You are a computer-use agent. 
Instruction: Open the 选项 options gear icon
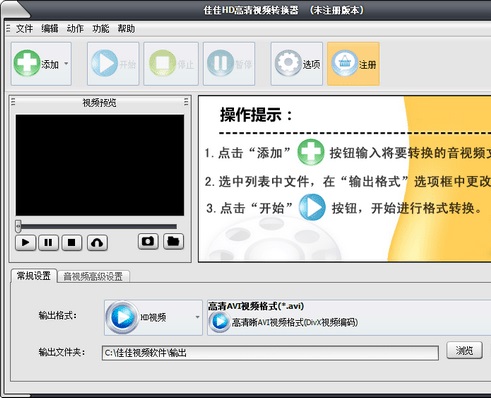[x=288, y=63]
